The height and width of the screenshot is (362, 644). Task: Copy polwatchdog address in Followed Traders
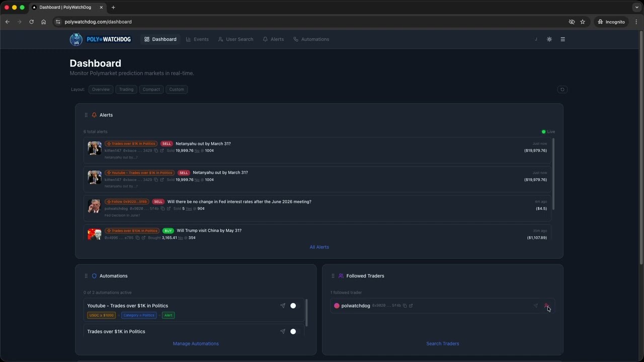[405, 306]
